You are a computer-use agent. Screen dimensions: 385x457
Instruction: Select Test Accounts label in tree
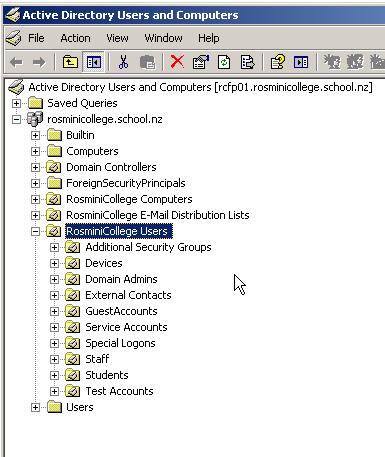119,391
